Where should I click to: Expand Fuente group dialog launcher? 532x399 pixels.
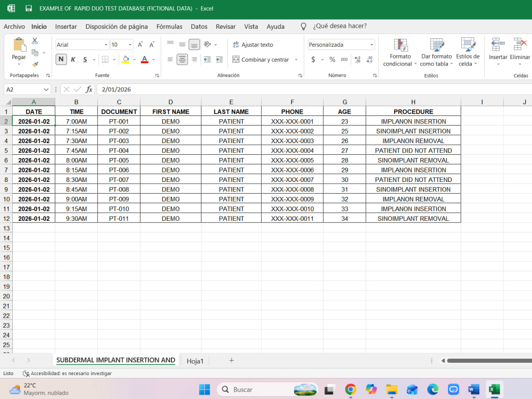coord(157,76)
